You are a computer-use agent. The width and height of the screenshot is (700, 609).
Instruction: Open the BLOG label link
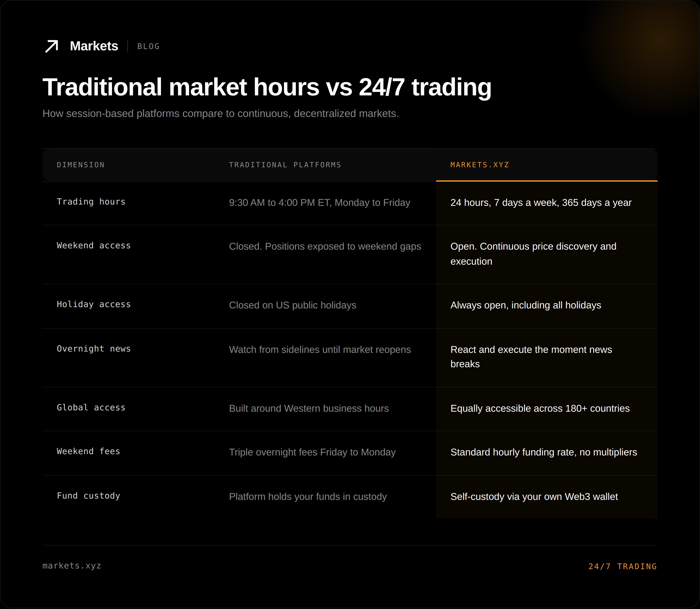[x=149, y=46]
